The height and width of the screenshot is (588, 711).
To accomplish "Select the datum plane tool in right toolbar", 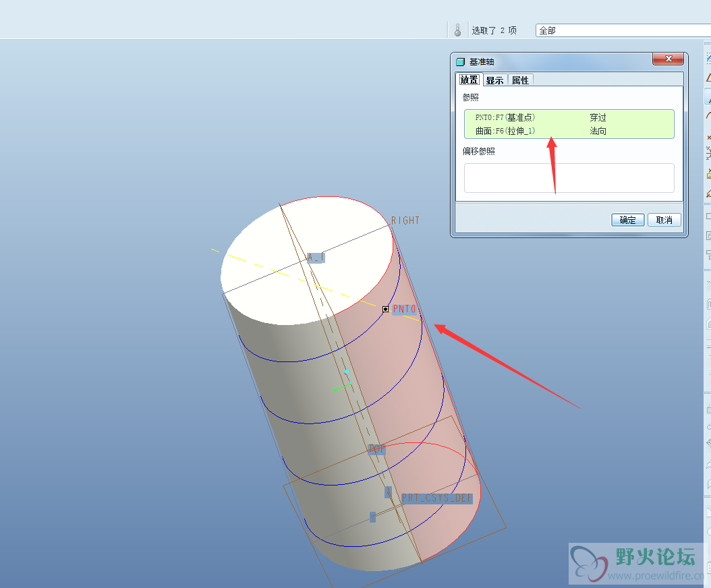I will coord(708,78).
